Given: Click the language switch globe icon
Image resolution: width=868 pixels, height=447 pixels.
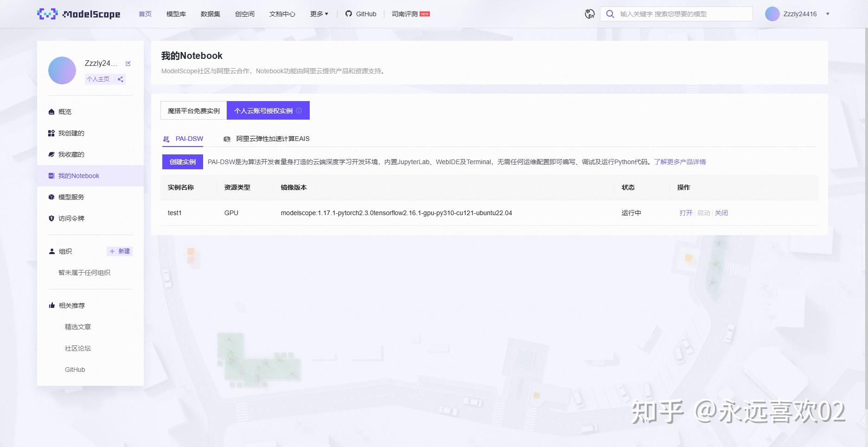Looking at the screenshot, I should (x=589, y=14).
